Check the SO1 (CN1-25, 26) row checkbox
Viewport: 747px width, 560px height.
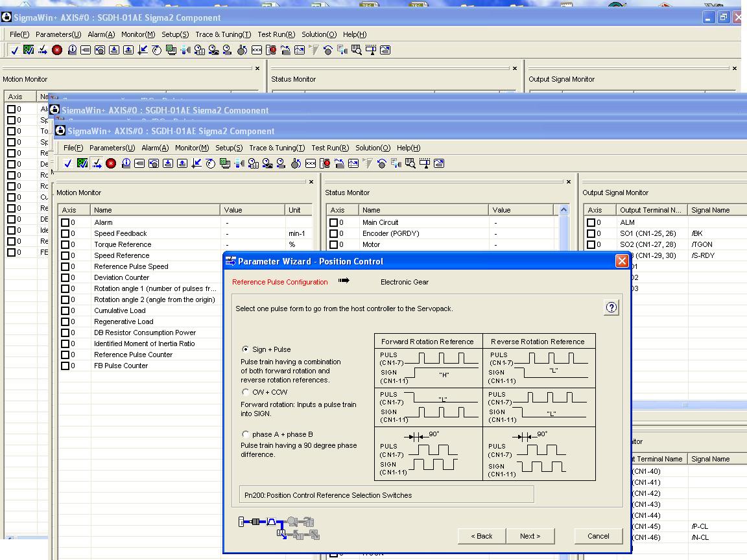point(591,233)
